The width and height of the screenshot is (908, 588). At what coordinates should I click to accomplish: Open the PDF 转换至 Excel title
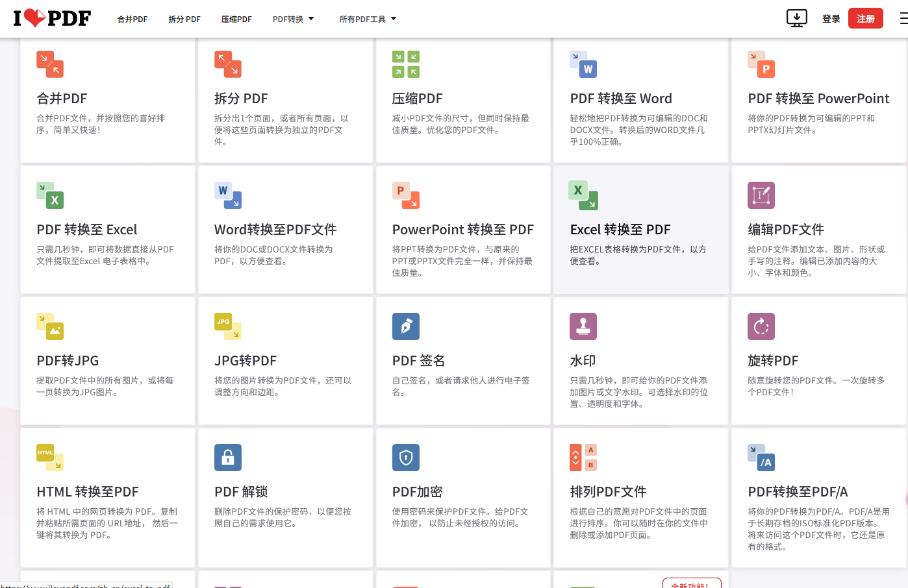pos(87,230)
